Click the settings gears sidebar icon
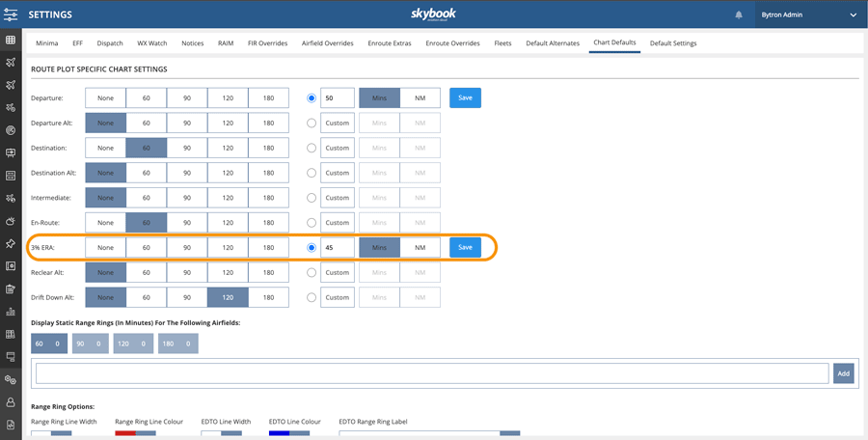The image size is (868, 440). [11, 379]
